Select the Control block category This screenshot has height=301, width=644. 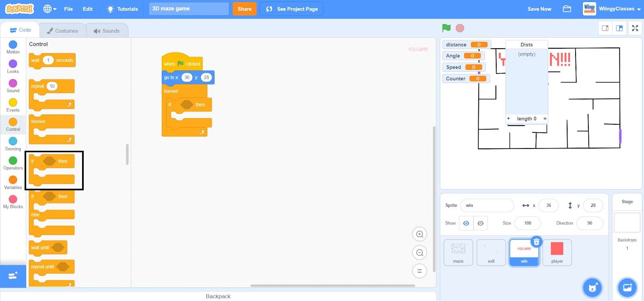pos(13,124)
